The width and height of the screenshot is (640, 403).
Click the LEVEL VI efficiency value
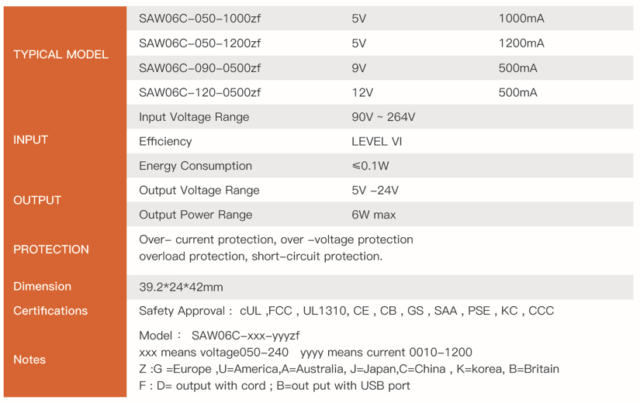coord(375,141)
